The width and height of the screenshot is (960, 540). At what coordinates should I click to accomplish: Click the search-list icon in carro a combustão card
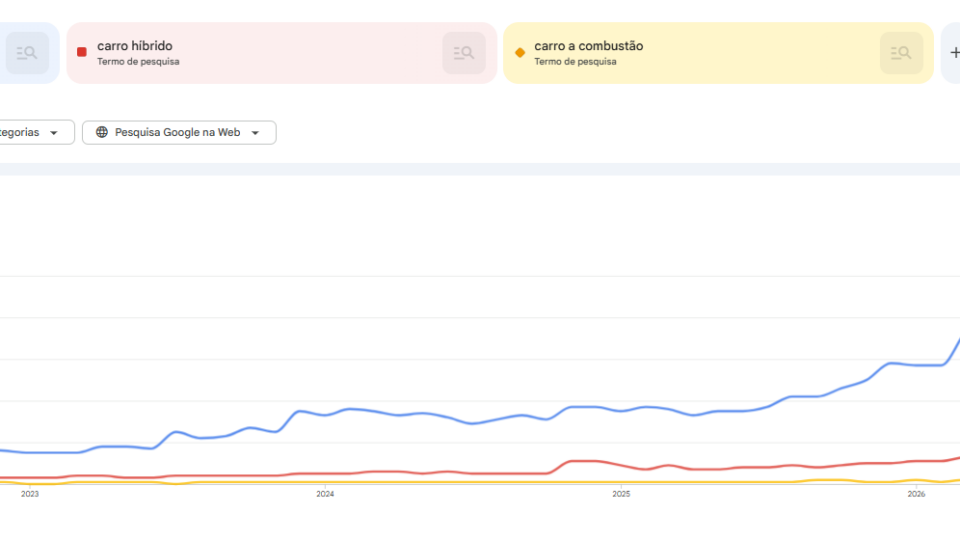pos(901,53)
